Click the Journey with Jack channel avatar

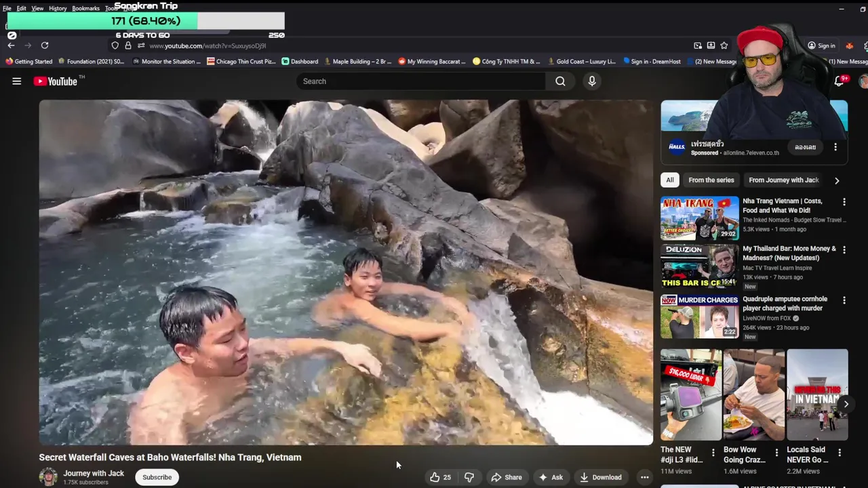point(48,477)
